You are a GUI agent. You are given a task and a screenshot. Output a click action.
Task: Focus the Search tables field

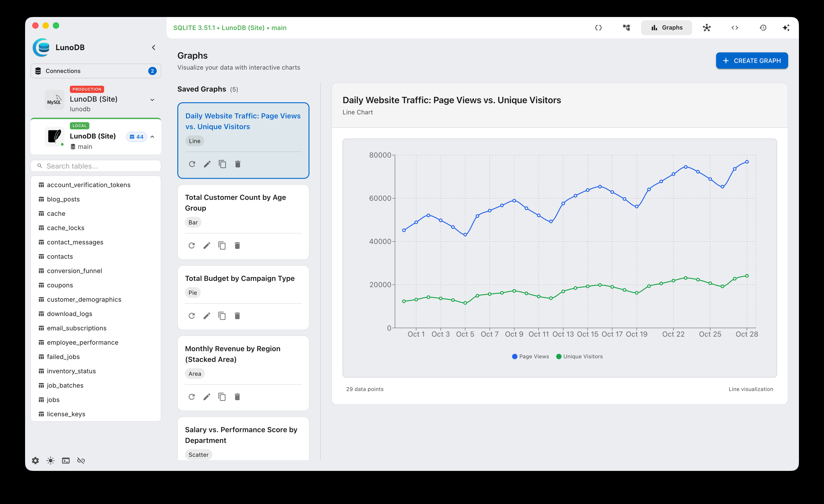(100, 166)
